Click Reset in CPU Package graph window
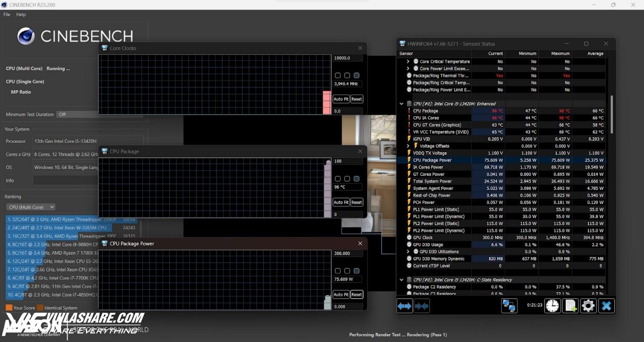644x342 pixels. [x=357, y=202]
